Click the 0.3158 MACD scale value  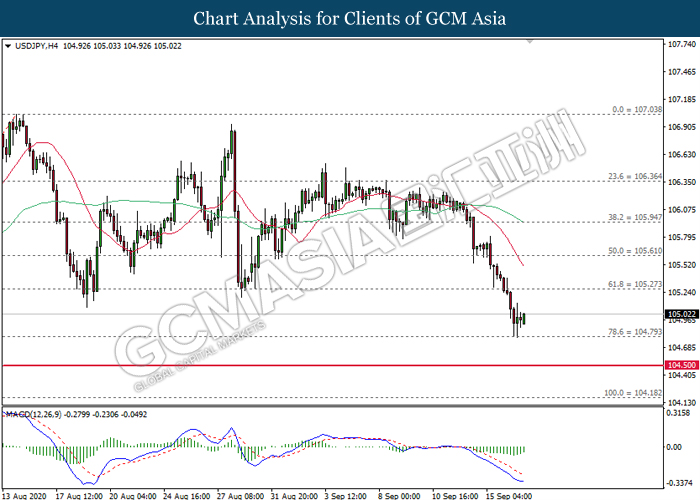pos(678,413)
